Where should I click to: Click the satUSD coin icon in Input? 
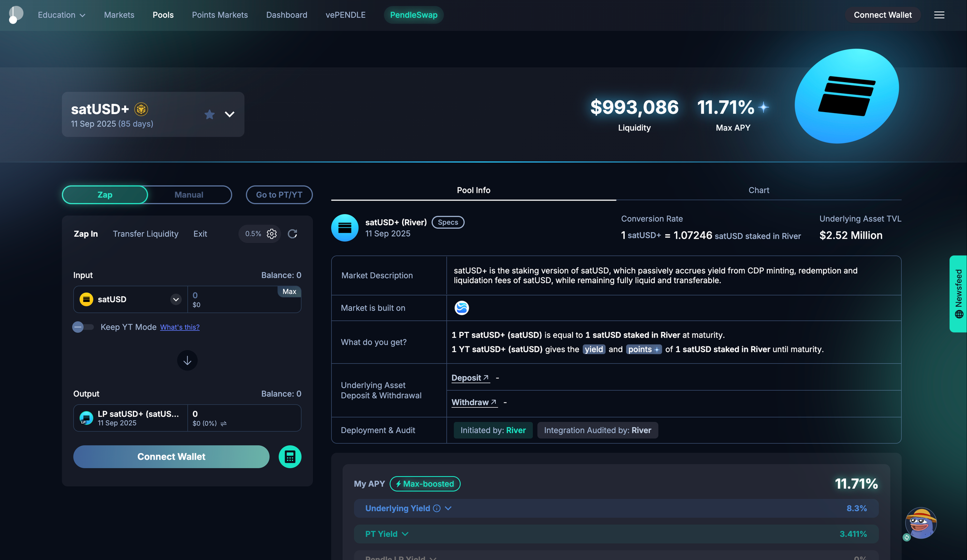point(87,299)
